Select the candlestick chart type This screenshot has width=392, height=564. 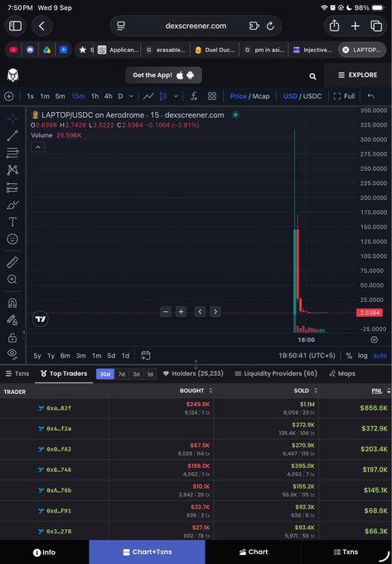(163, 96)
